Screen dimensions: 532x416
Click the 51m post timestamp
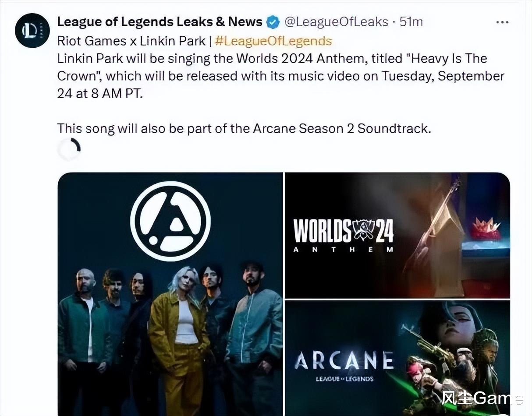(x=411, y=22)
